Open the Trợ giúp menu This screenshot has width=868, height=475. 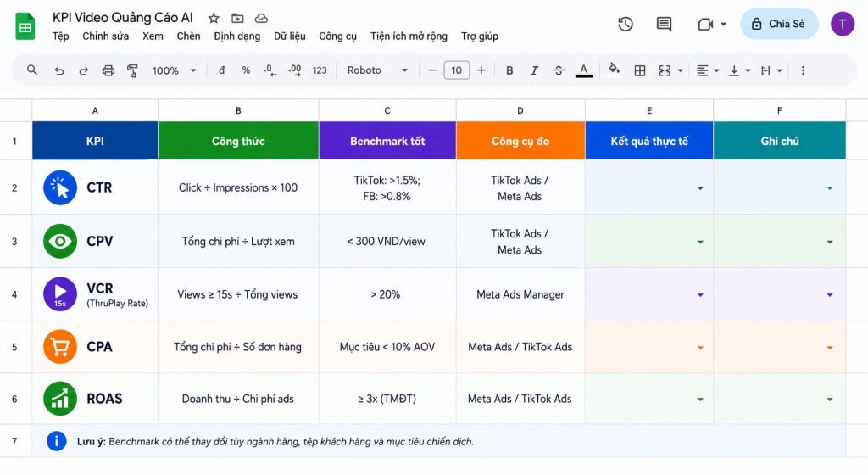coord(480,36)
